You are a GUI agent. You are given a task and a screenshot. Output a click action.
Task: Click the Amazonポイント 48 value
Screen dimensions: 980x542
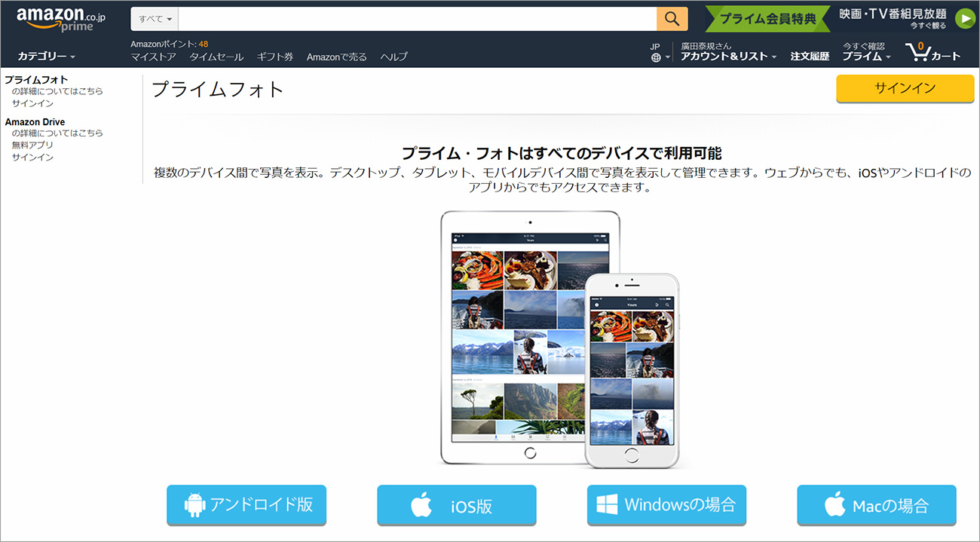tap(204, 44)
